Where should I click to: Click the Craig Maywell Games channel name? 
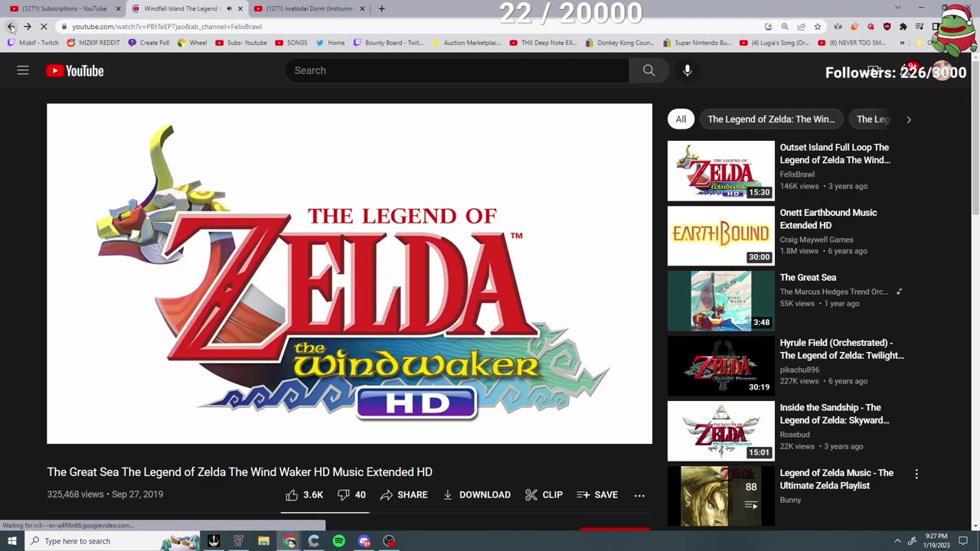816,240
